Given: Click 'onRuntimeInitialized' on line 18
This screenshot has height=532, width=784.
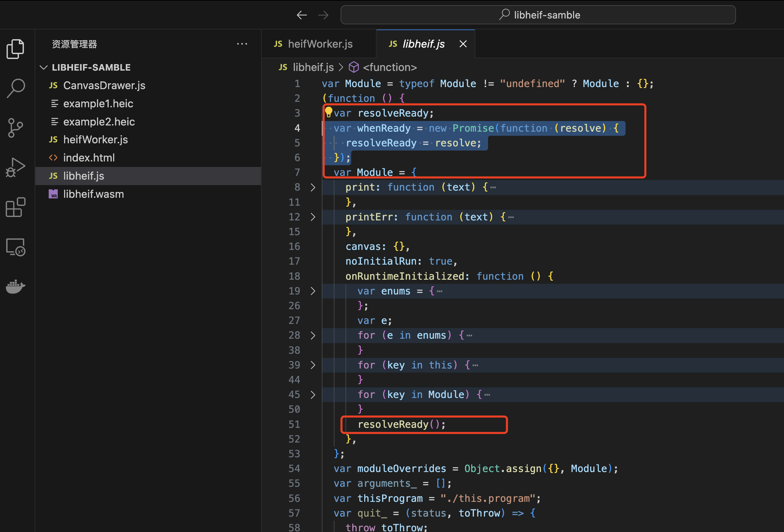Looking at the screenshot, I should [x=405, y=276].
